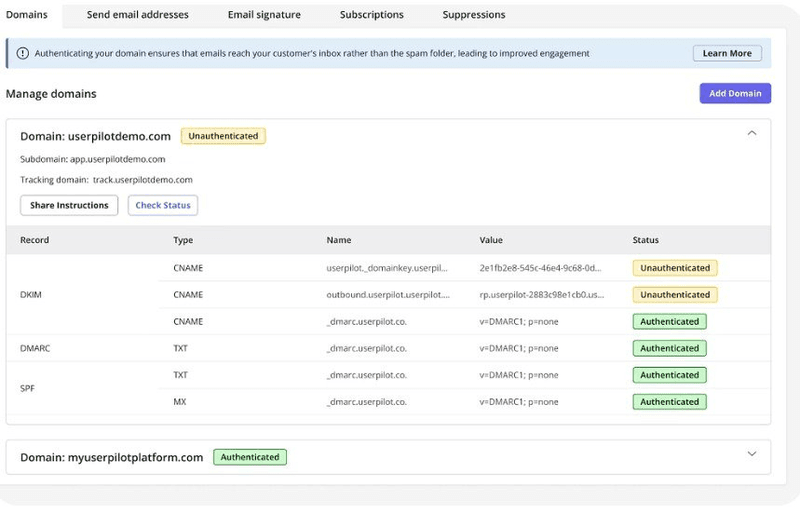Image resolution: width=800 pixels, height=513 pixels.
Task: Click the Learn More button
Action: coord(727,53)
